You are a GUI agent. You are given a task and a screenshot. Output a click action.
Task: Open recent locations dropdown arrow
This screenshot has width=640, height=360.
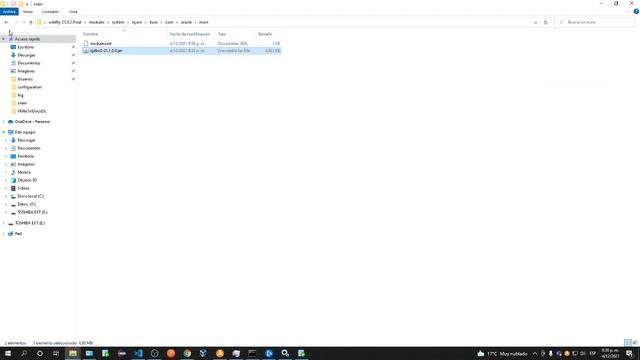pos(24,22)
